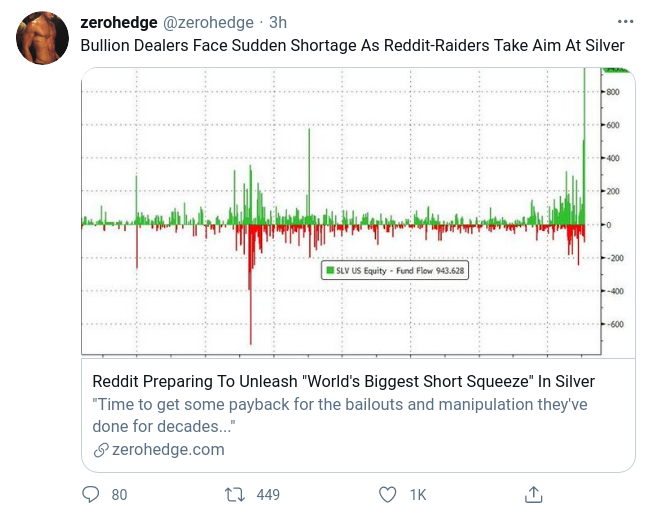Open the more options ellipsis menu
Screen dimensions: 652x516
(x=626, y=21)
